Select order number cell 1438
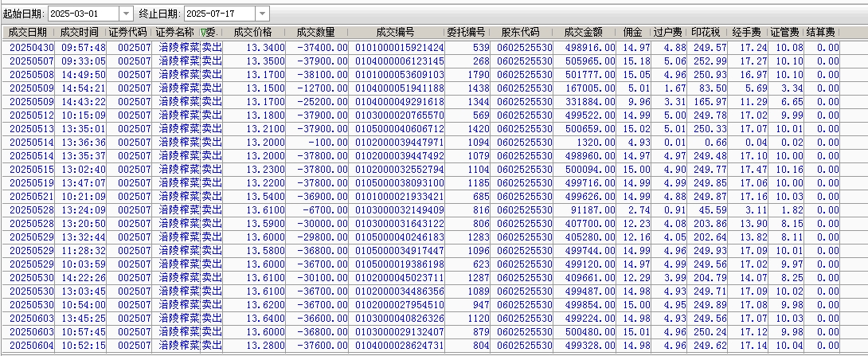The height and width of the screenshot is (356, 868). [x=479, y=88]
